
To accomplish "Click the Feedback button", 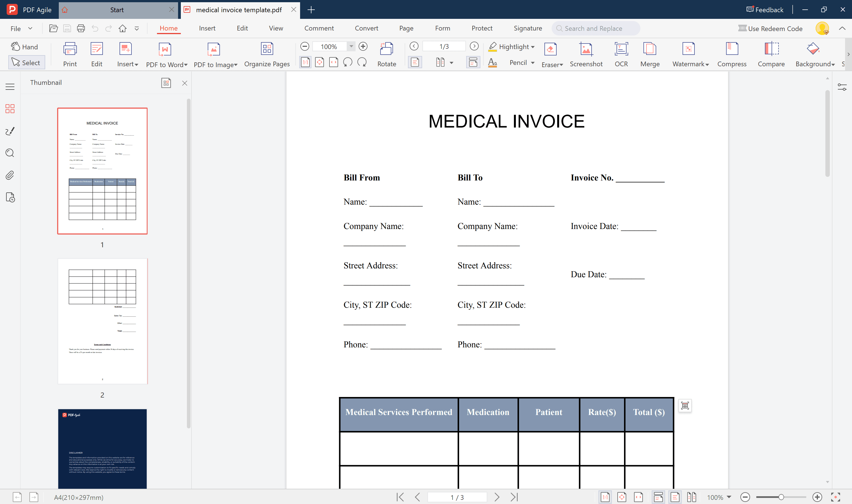I will pos(765,9).
